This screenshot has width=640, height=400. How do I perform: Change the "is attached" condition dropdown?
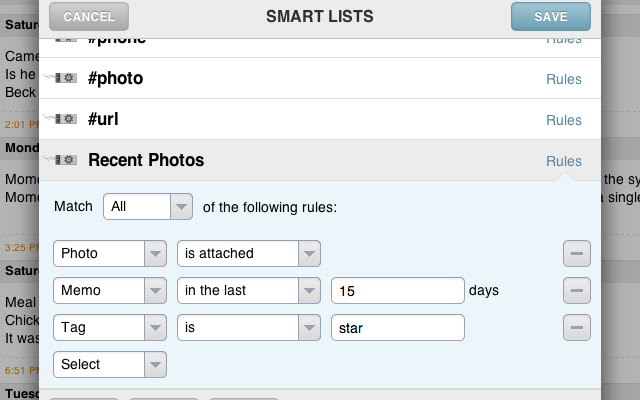[249, 254]
